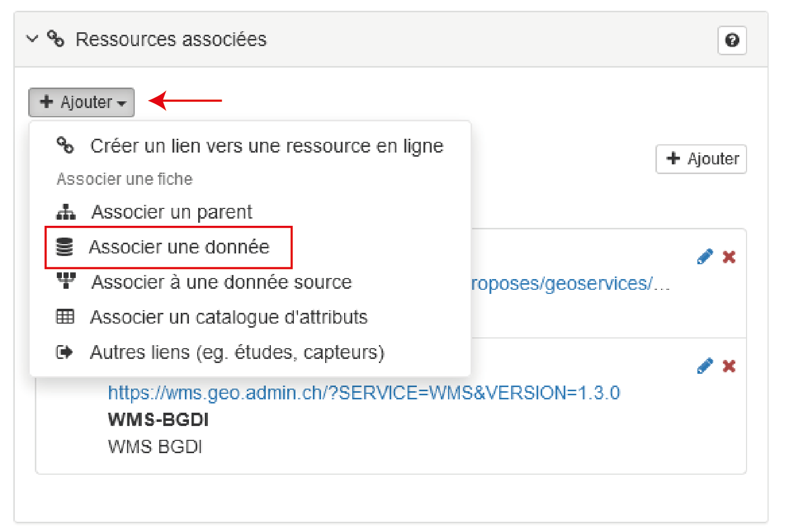This screenshot has width=787, height=532.
Task: Click the table icon for catalogue d'attributs
Action: [65, 317]
